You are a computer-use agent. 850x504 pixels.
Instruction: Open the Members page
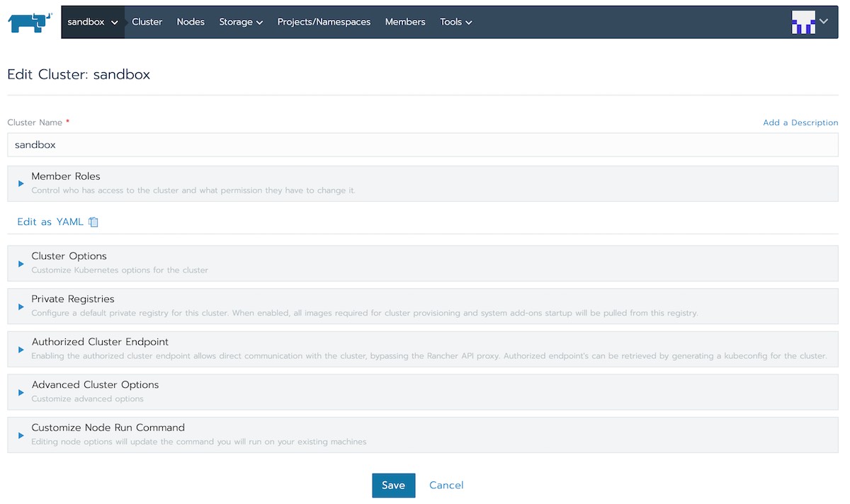[x=405, y=22]
